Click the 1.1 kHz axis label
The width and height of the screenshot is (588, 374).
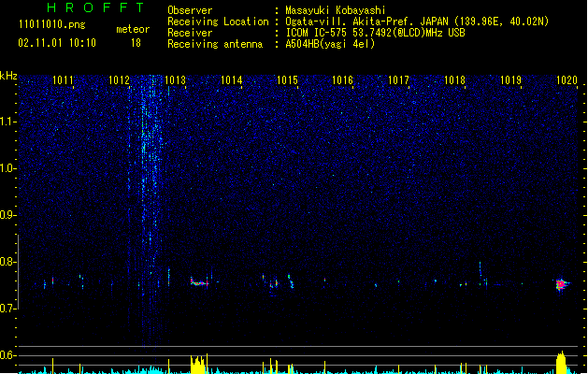point(7,122)
